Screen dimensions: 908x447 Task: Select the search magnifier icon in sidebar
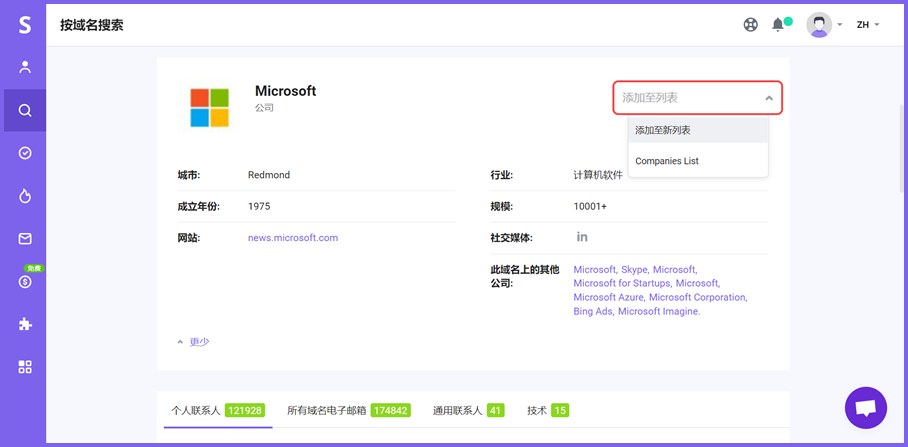point(24,110)
